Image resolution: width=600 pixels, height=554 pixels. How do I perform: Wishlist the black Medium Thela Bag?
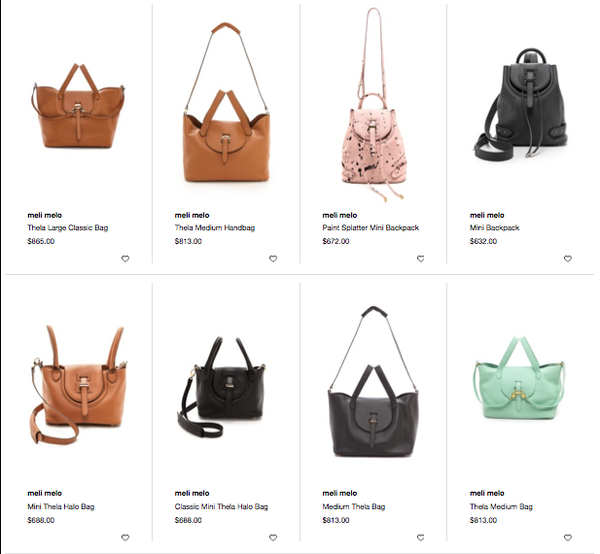pos(421,538)
